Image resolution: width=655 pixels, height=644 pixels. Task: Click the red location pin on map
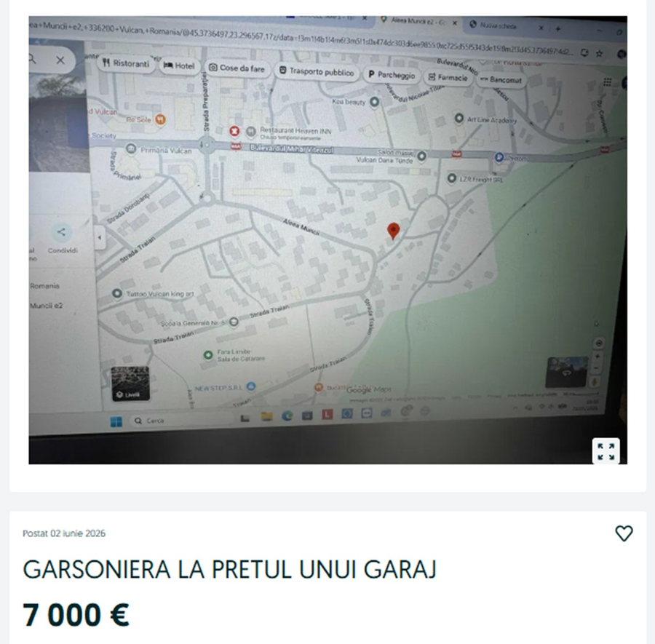[x=393, y=231]
